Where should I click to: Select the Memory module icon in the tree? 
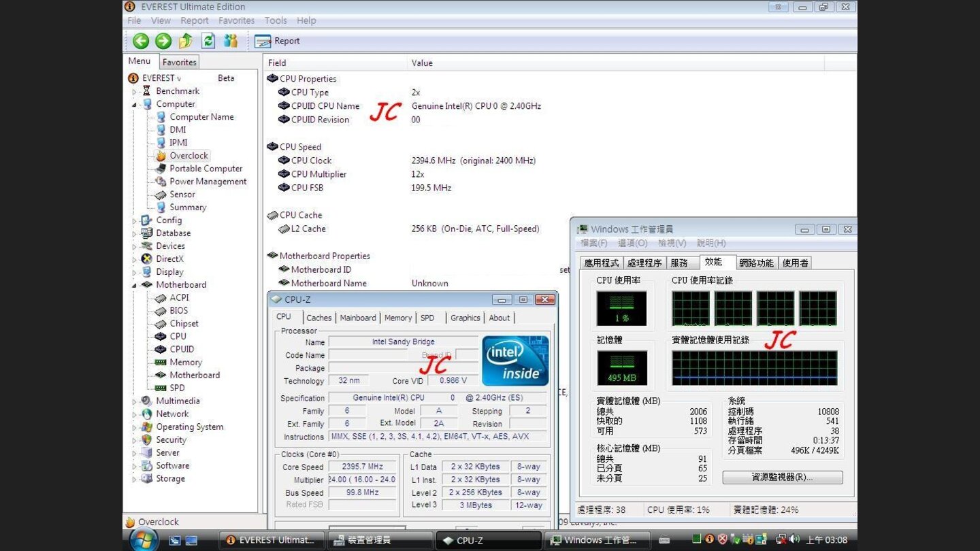coord(161,363)
